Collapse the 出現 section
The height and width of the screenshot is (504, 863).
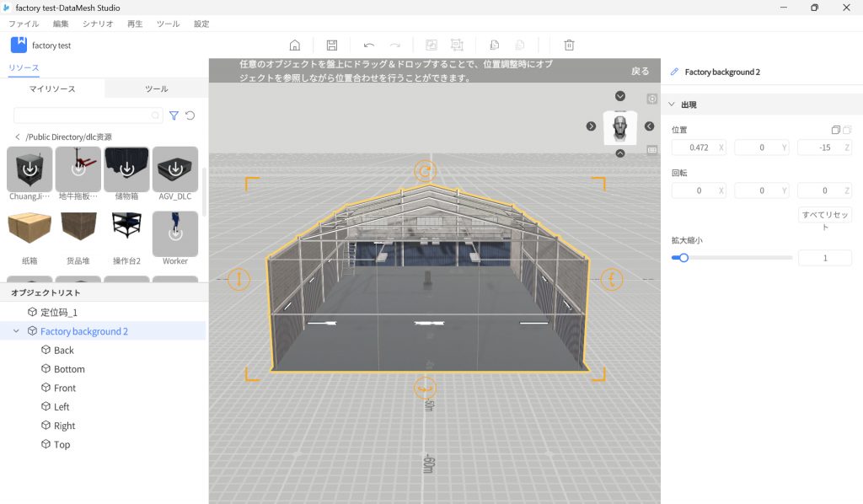[x=672, y=105]
